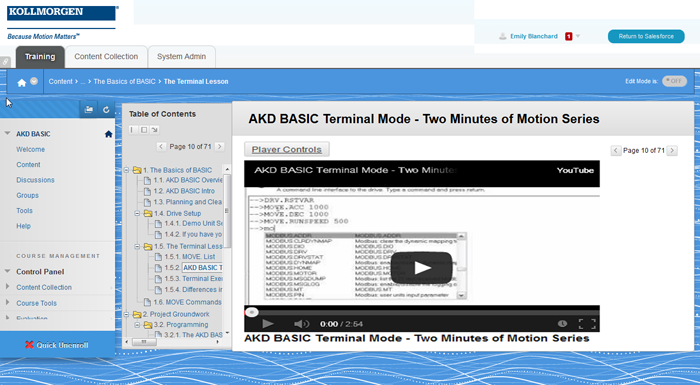Viewport: 700px width, 385px height.
Task: Click the pin icon left of Training tab
Action: (x=5, y=62)
